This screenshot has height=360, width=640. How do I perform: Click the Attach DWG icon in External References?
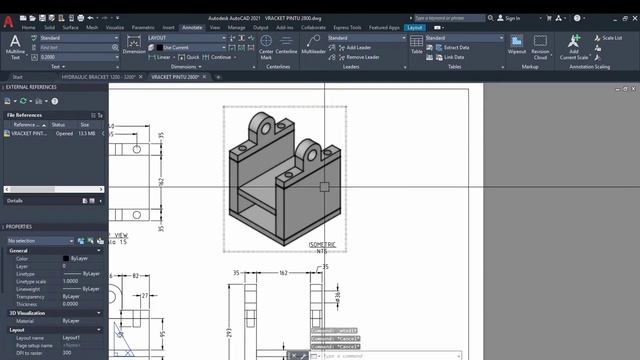[x=7, y=101]
